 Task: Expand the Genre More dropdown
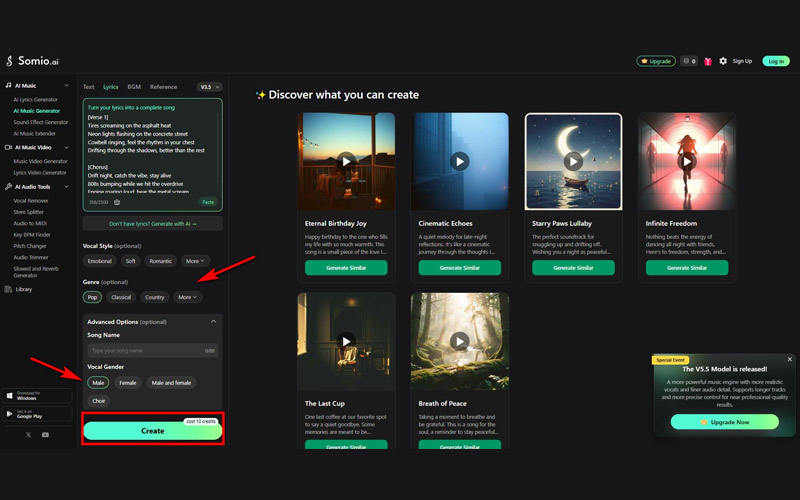click(188, 297)
